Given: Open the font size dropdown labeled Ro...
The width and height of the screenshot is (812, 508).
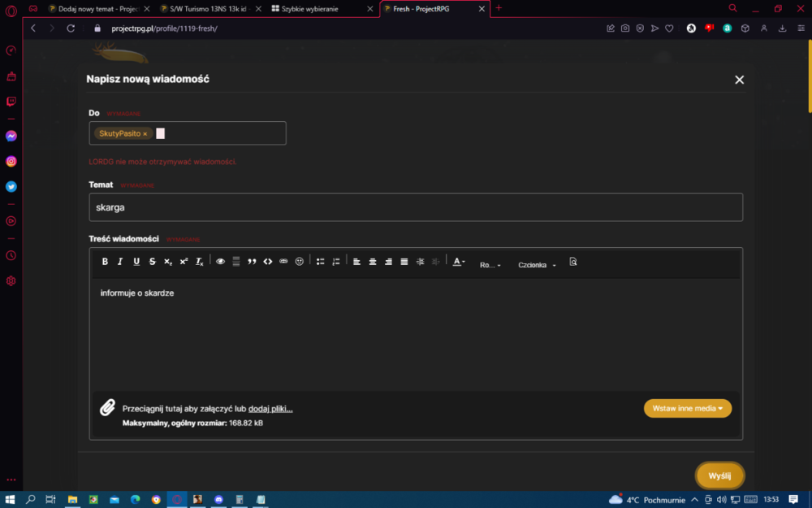Looking at the screenshot, I should (490, 265).
